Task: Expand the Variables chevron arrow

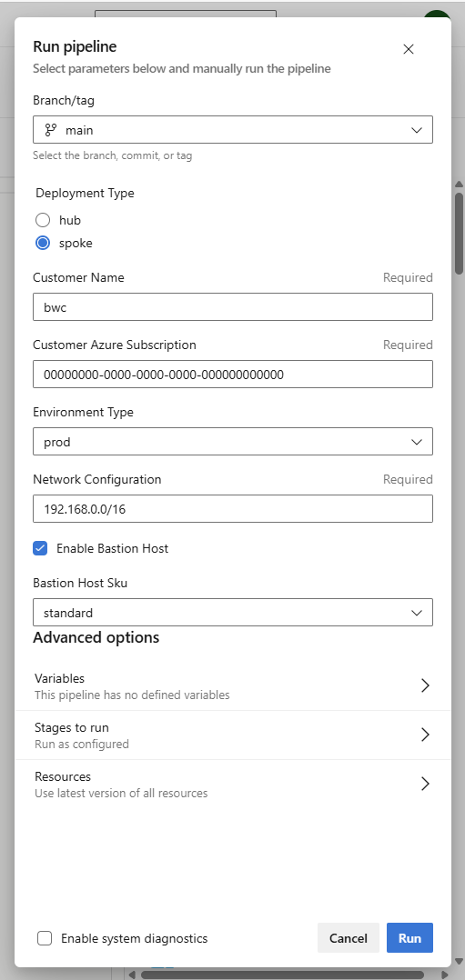Action: coord(425,685)
